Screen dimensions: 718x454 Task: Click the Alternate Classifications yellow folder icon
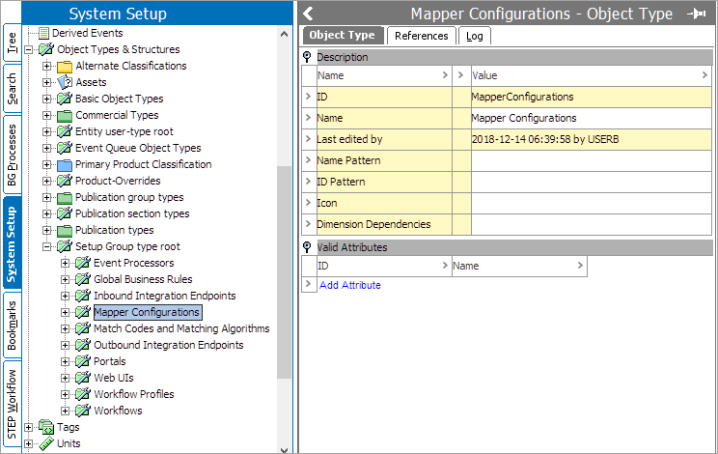click(65, 66)
